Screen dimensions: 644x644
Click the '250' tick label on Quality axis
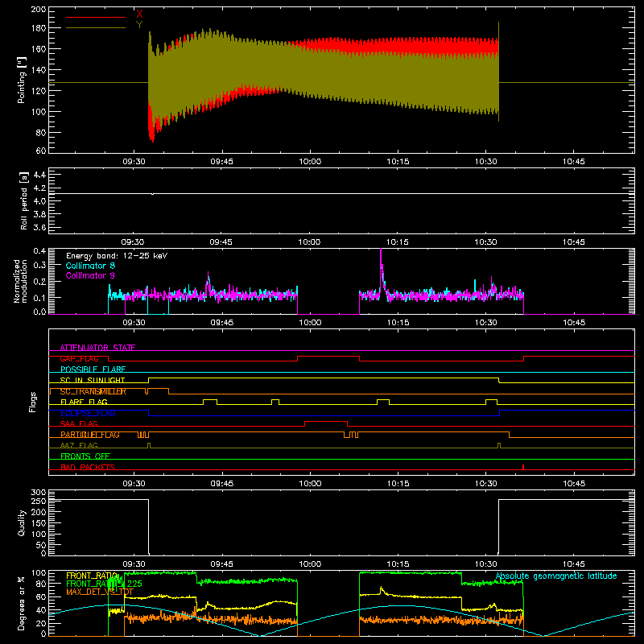pos(39,502)
